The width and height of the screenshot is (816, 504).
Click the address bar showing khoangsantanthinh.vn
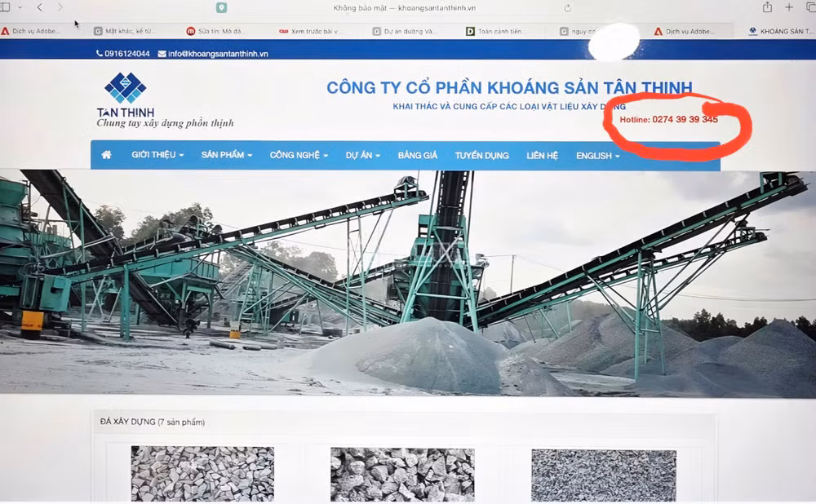point(405,8)
